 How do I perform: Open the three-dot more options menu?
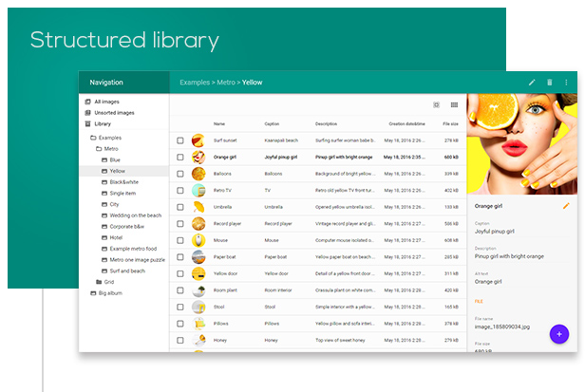point(566,83)
